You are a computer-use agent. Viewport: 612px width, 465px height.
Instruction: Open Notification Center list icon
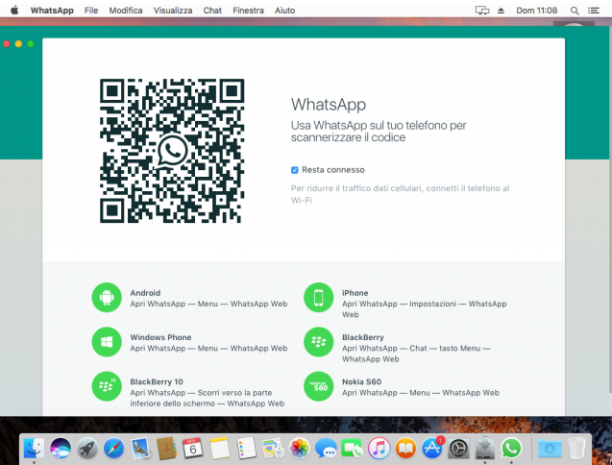(x=593, y=11)
